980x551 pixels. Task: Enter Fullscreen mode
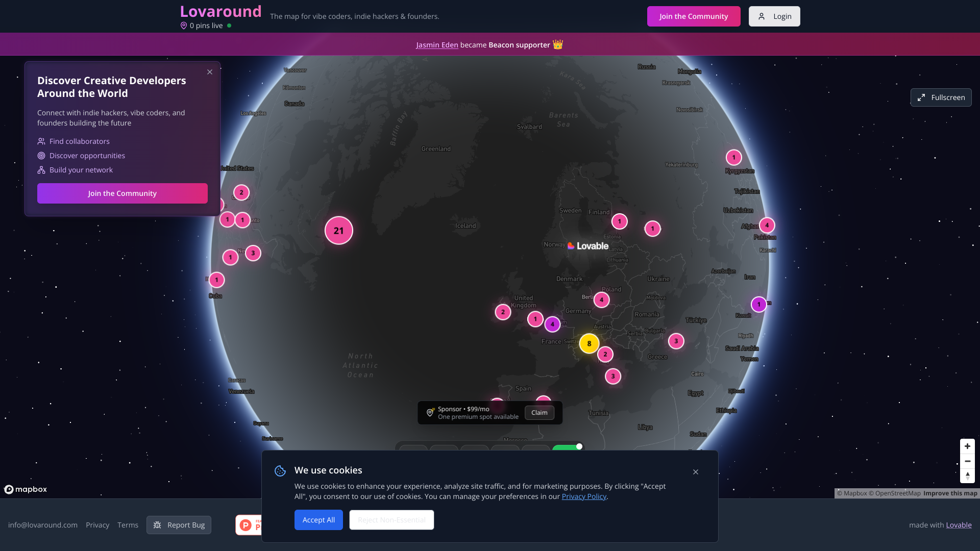[941, 97]
